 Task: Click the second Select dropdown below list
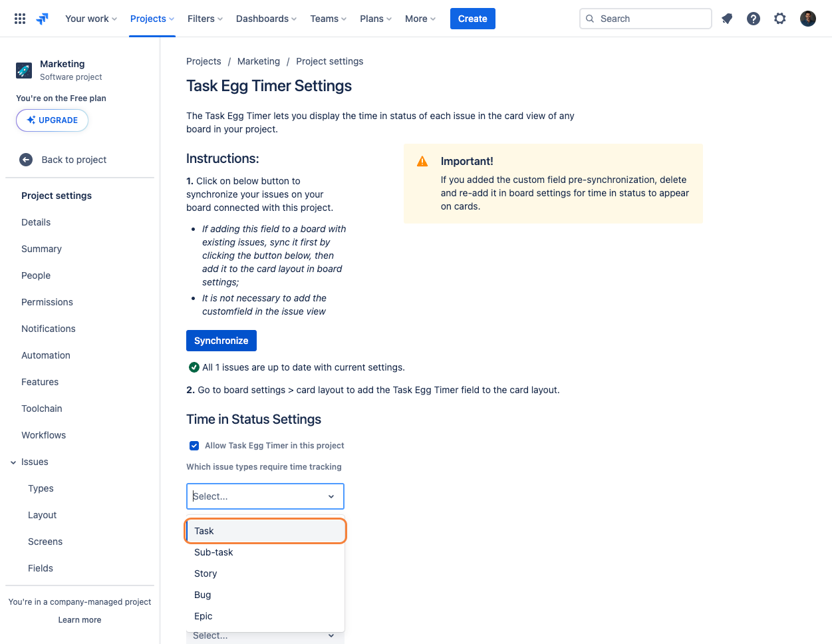265,636
